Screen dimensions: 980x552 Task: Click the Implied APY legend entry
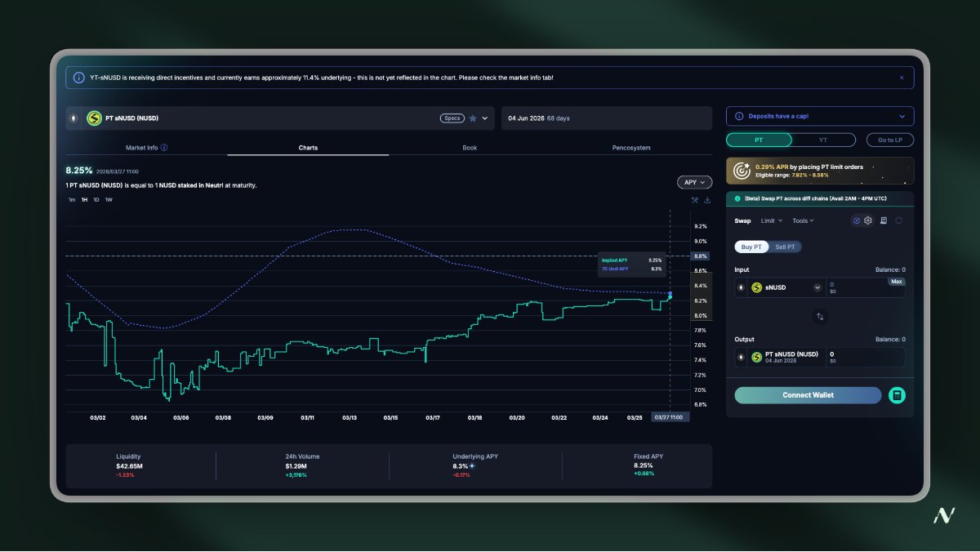(631, 260)
